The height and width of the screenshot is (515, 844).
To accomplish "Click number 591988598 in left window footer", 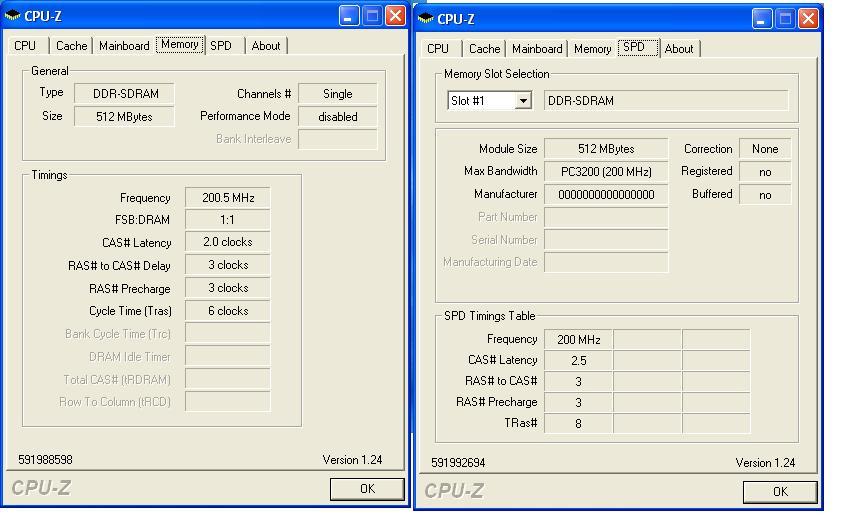I will point(45,460).
